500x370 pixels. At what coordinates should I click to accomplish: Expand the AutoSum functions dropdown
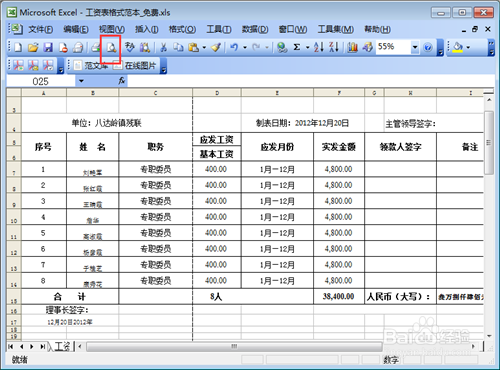[x=307, y=48]
